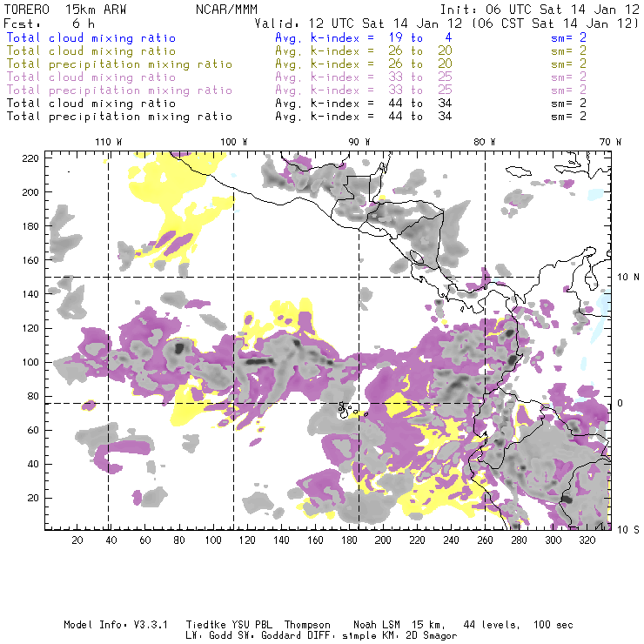The width and height of the screenshot is (644, 644).
Task: Click first purple 'Avg. k-index = 33 to 25'
Action: 364,77
